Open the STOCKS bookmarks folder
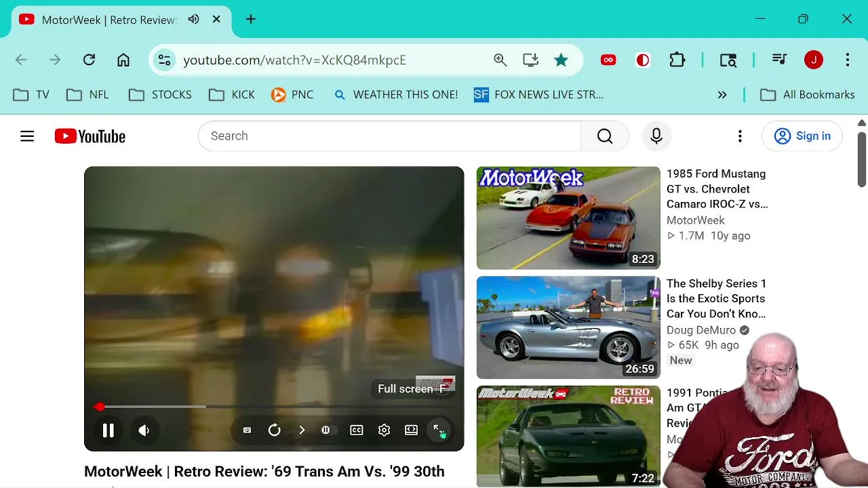Viewport: 868px width, 488px height. pos(160,95)
